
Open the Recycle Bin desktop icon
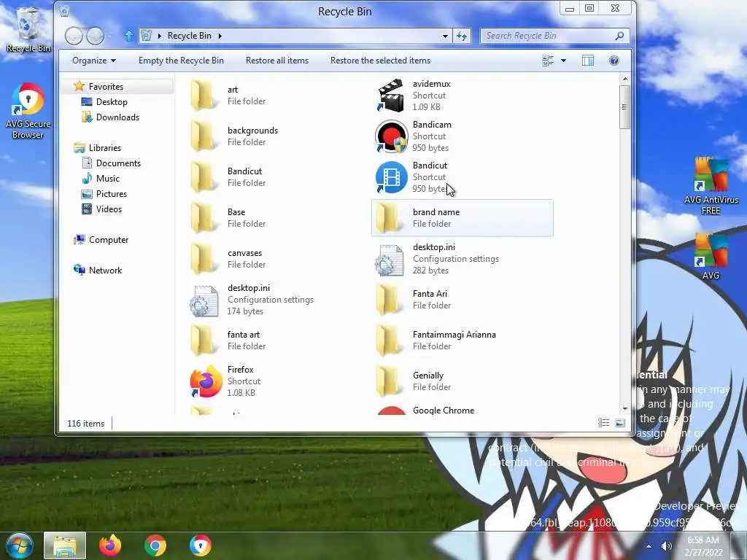[x=28, y=29]
